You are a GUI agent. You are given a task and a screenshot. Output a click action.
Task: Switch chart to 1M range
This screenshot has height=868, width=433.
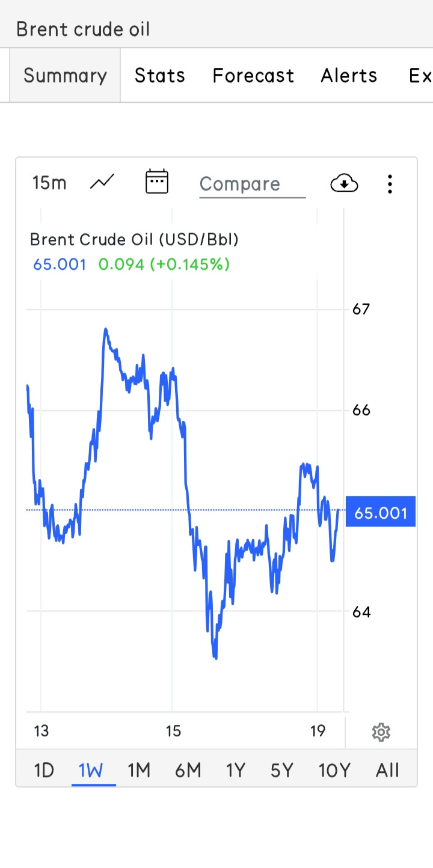click(x=139, y=770)
